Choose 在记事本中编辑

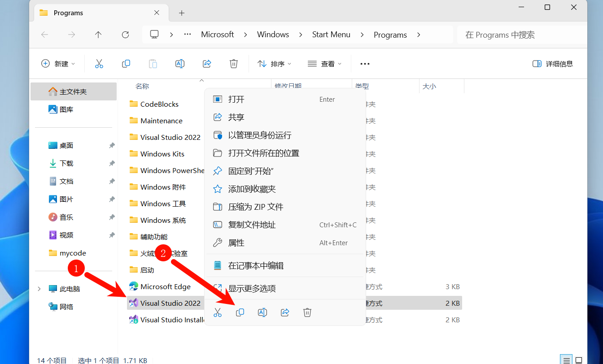[285, 265]
